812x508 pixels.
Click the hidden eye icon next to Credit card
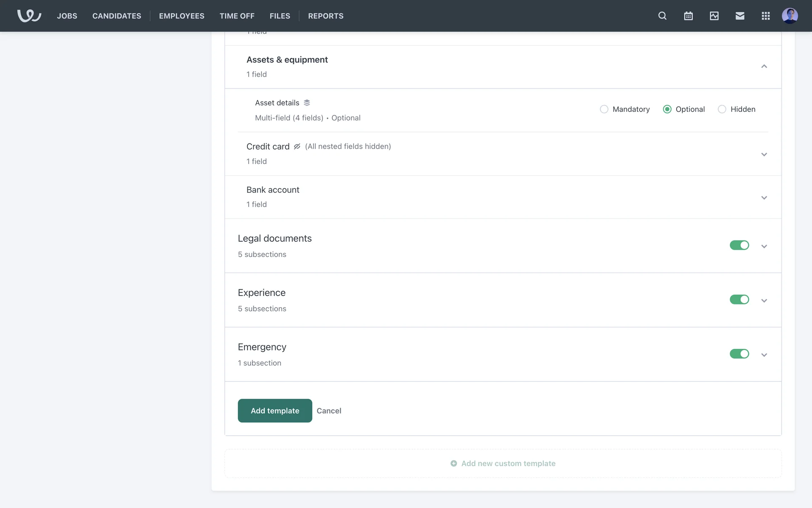click(297, 146)
